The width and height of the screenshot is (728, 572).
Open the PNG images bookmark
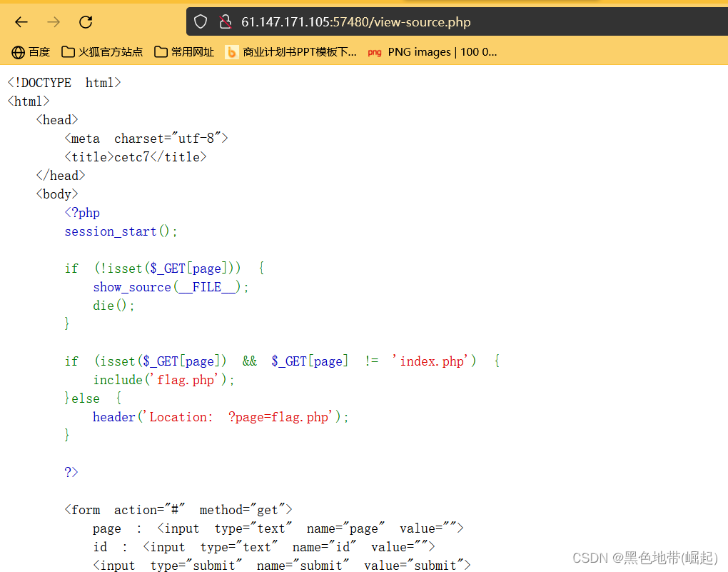(433, 52)
